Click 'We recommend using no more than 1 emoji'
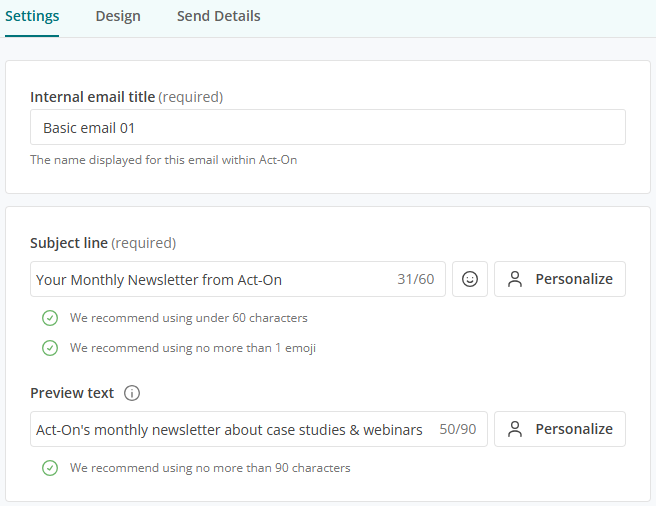656x506 pixels. tap(193, 348)
